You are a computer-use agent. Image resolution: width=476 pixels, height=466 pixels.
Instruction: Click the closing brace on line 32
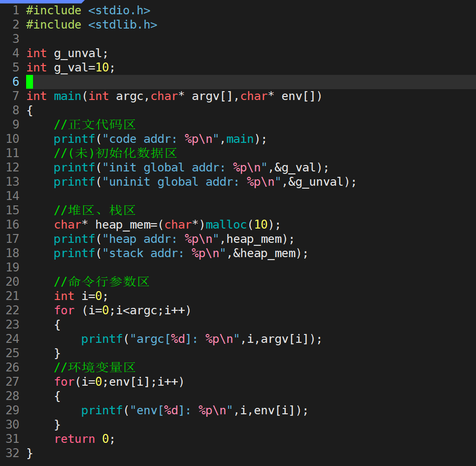30,453
